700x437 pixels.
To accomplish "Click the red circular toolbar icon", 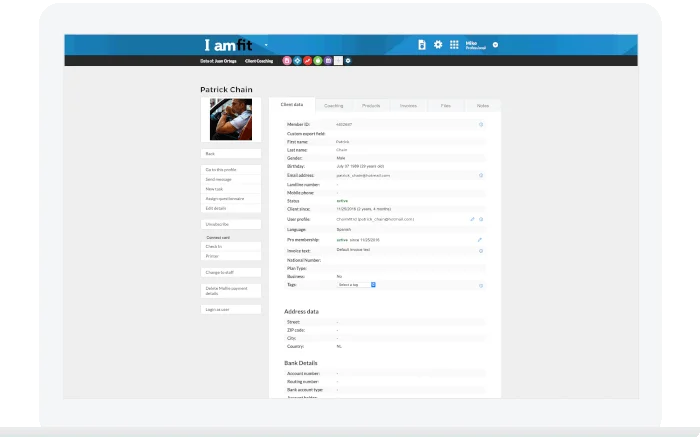I will [x=307, y=61].
